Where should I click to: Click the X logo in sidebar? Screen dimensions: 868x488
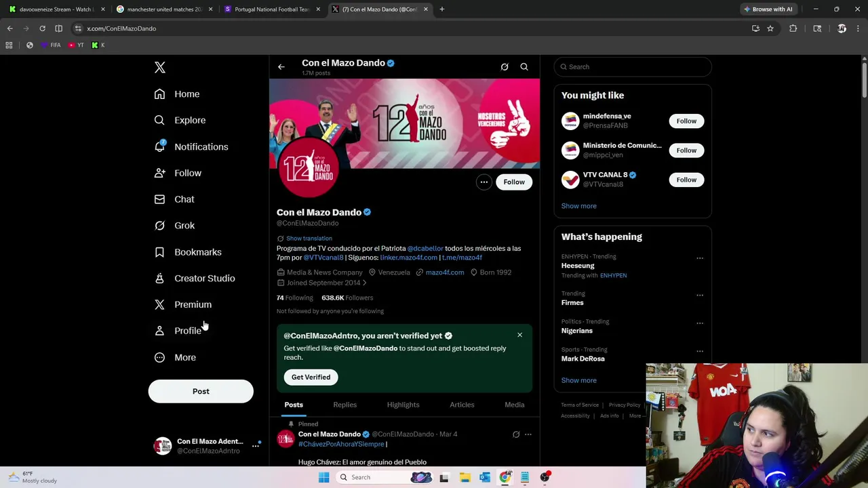point(160,67)
